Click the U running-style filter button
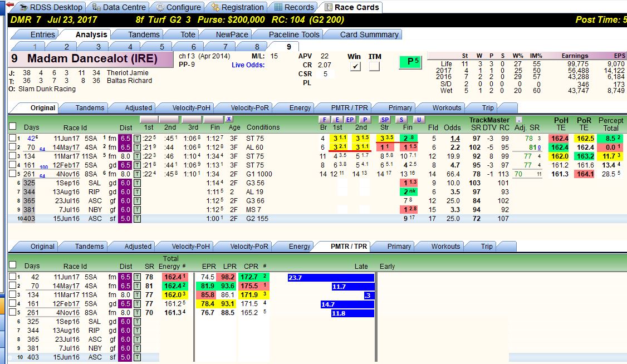This screenshot has height=364, width=627. (419, 120)
